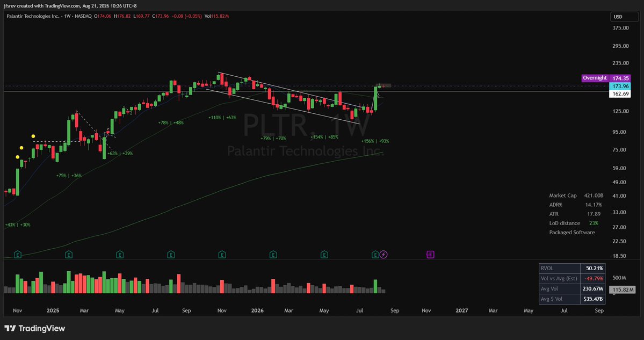This screenshot has width=644, height=340.
Task: Click the Vol vs Avg (Est) row label
Action: pyautogui.click(x=559, y=278)
